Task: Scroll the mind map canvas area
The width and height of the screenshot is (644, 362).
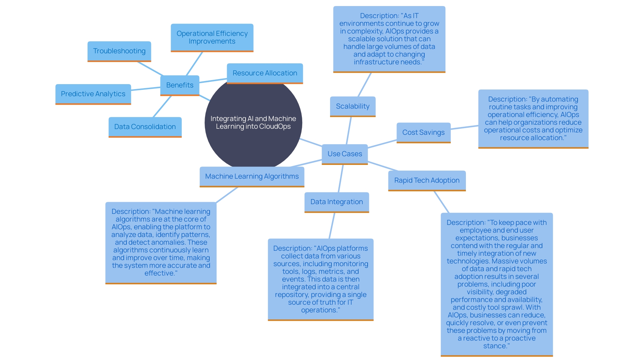Action: pyautogui.click(x=322, y=181)
